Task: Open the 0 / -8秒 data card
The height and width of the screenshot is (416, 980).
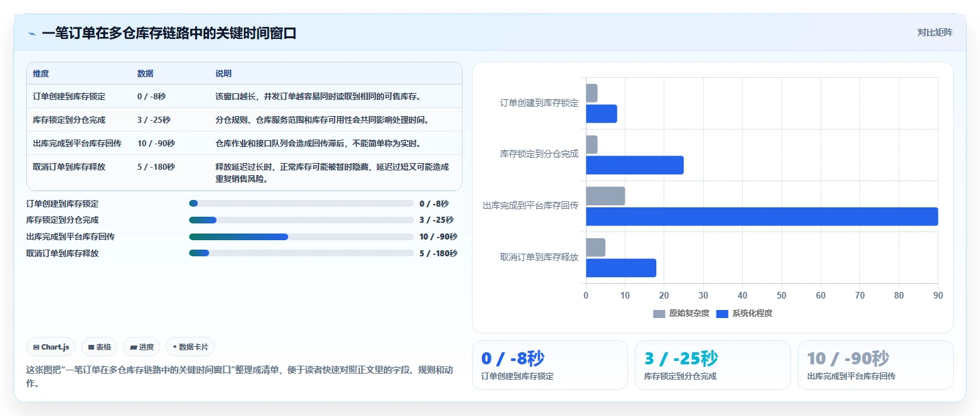Action: click(x=550, y=365)
